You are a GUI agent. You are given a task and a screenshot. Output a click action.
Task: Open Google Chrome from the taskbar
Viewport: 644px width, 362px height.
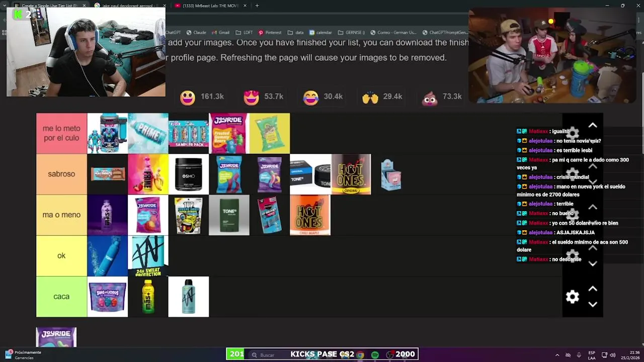coord(360,355)
